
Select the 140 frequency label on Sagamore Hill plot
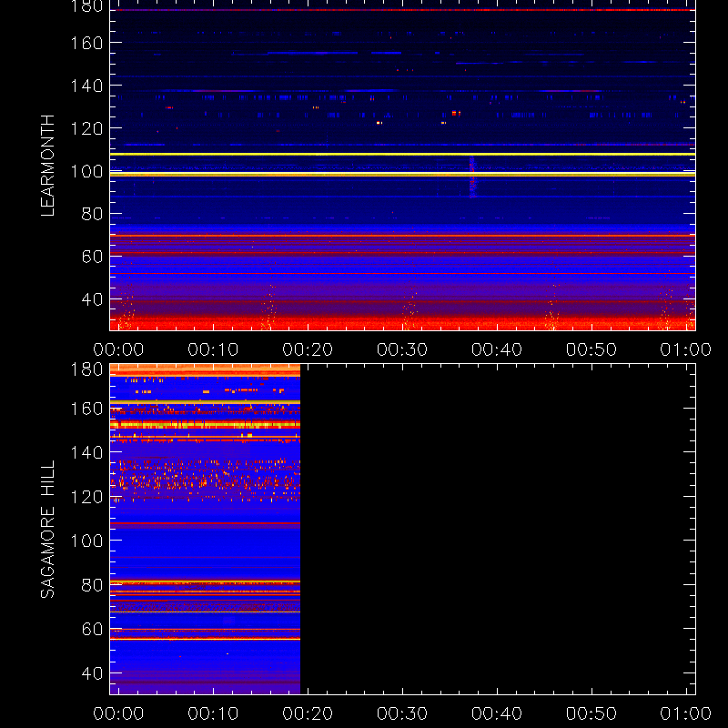pos(86,452)
